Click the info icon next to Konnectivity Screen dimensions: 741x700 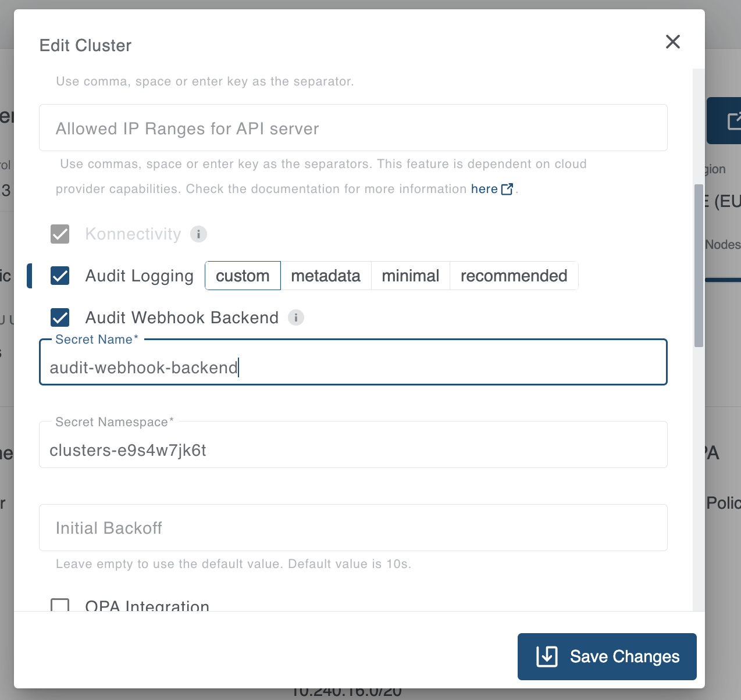198,234
